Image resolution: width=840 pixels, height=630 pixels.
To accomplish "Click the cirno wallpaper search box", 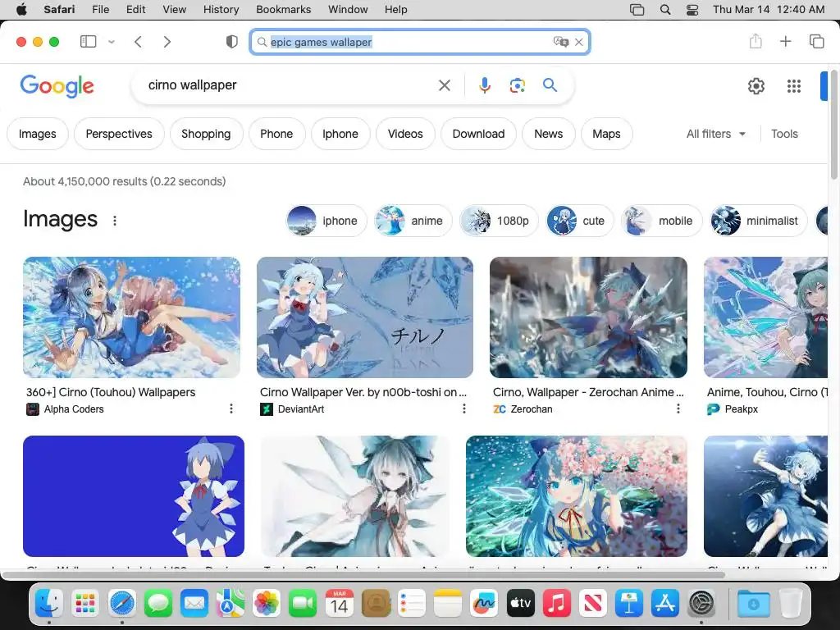I will [290, 85].
